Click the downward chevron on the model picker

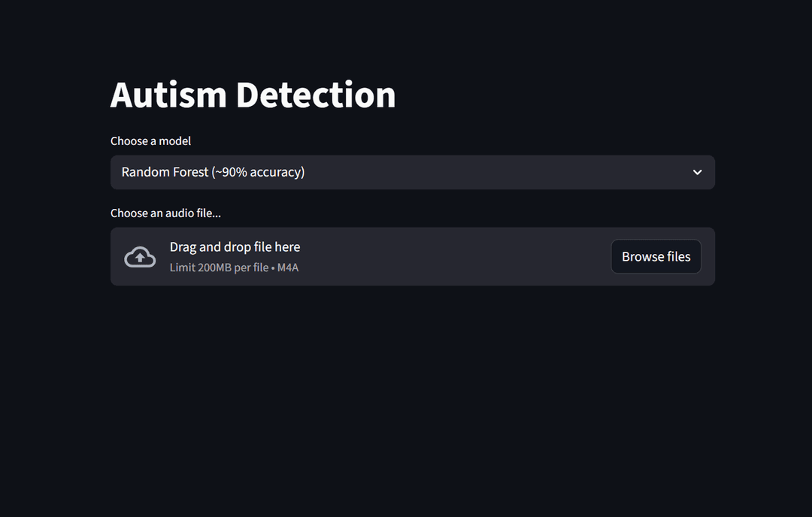pyautogui.click(x=697, y=172)
